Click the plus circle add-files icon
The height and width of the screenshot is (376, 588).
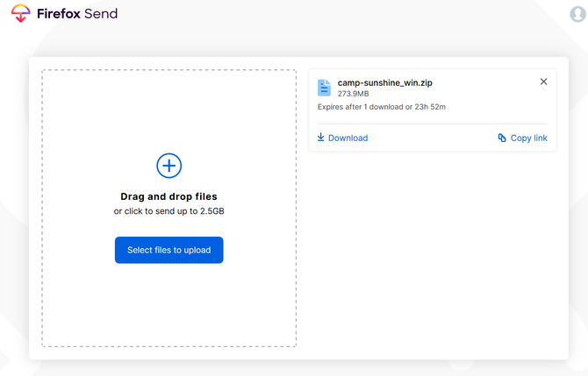tap(169, 166)
